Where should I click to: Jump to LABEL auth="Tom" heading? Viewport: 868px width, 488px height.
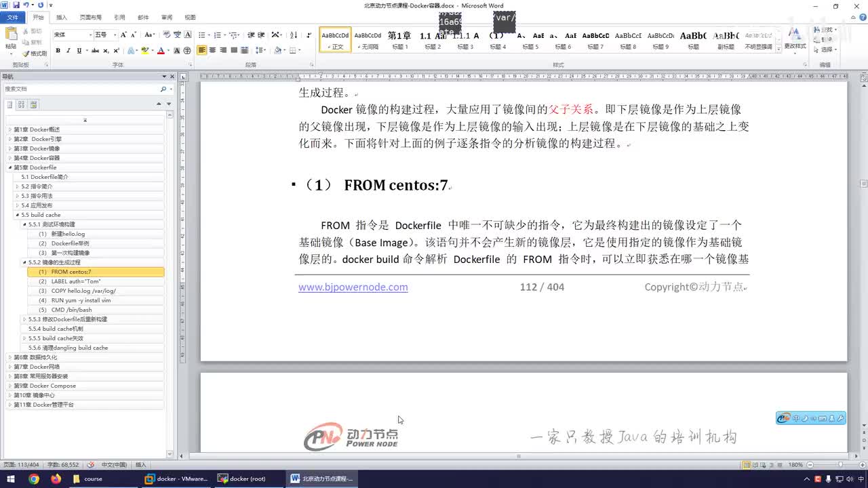tap(76, 281)
